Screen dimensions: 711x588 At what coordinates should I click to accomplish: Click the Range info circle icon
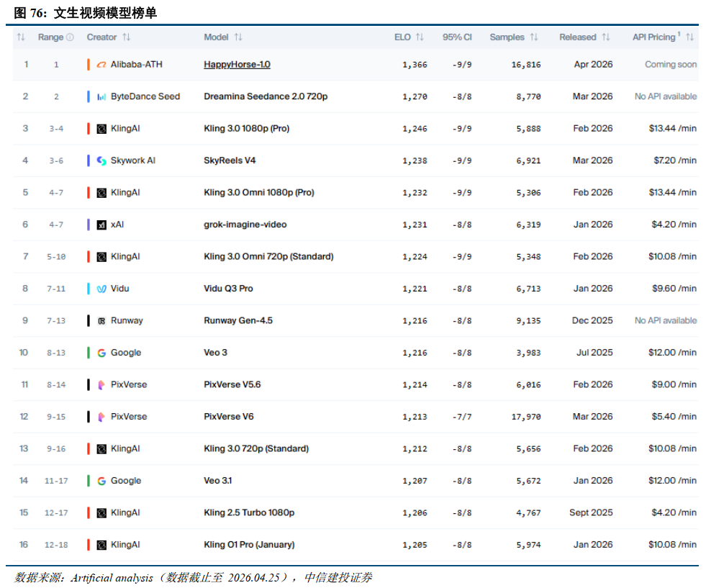[70, 37]
